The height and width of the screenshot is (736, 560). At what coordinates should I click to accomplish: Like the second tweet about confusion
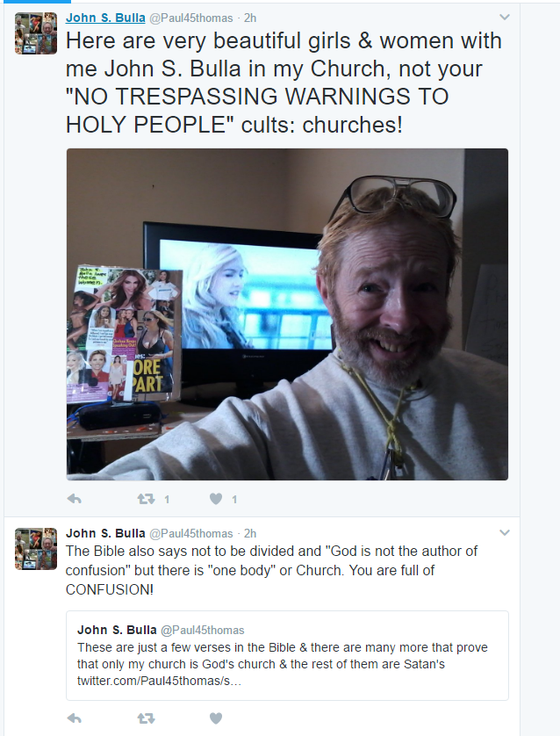(216, 718)
